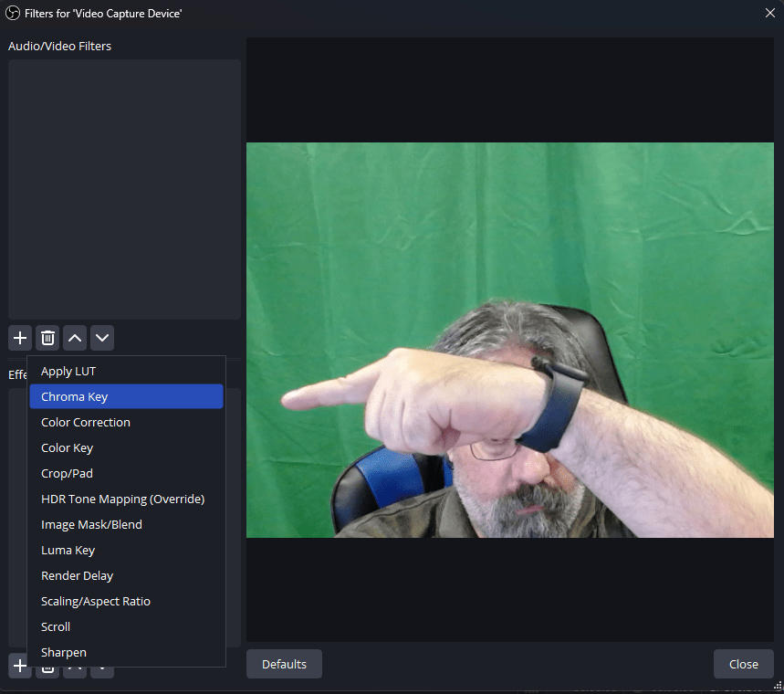Image resolution: width=784 pixels, height=694 pixels.
Task: Pick Color Correction from the menu
Action: coord(86,423)
